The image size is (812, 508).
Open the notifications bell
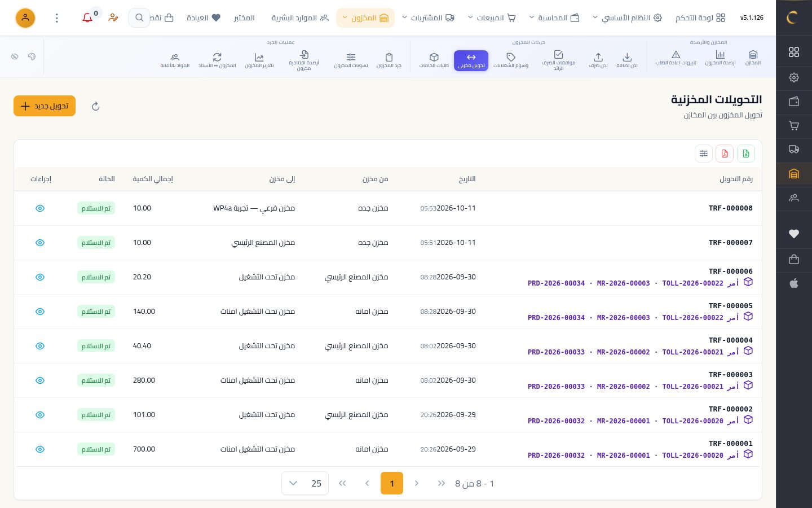click(x=87, y=18)
